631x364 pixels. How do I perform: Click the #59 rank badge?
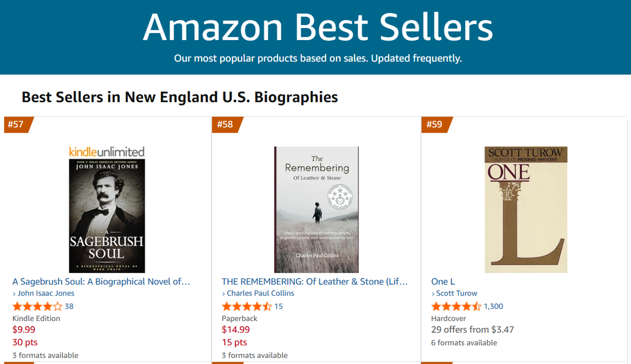(x=434, y=124)
